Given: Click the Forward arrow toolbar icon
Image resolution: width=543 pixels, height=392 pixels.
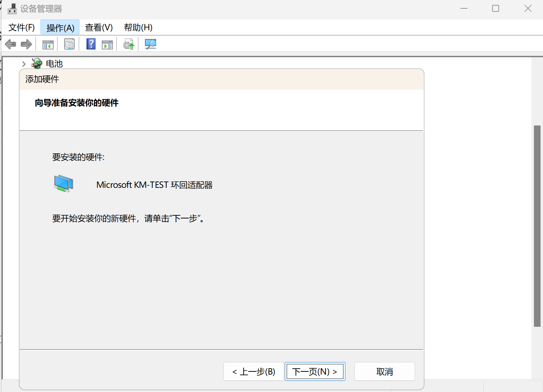Looking at the screenshot, I should pos(26,44).
